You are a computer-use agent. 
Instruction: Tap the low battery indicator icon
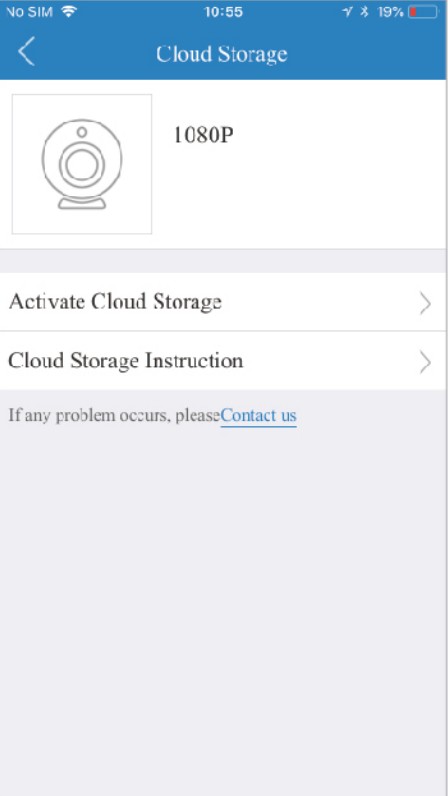[423, 12]
